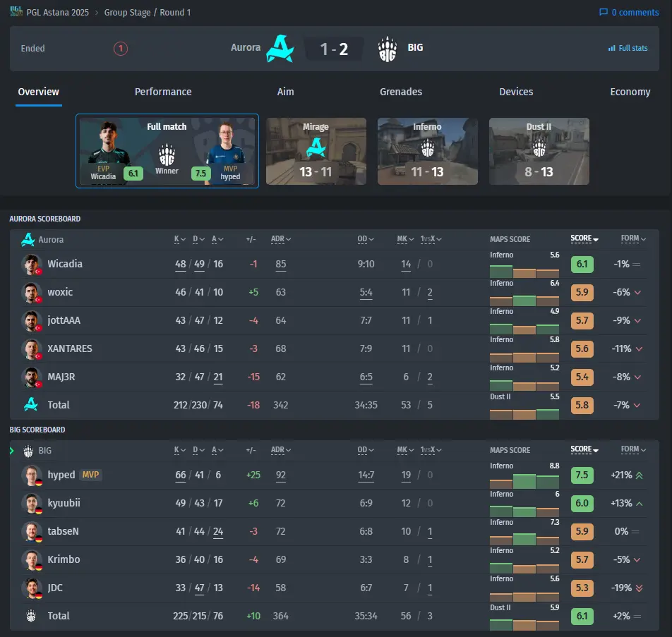Click hyped's opening duels value 14:7
672x637 pixels.
coord(366,475)
